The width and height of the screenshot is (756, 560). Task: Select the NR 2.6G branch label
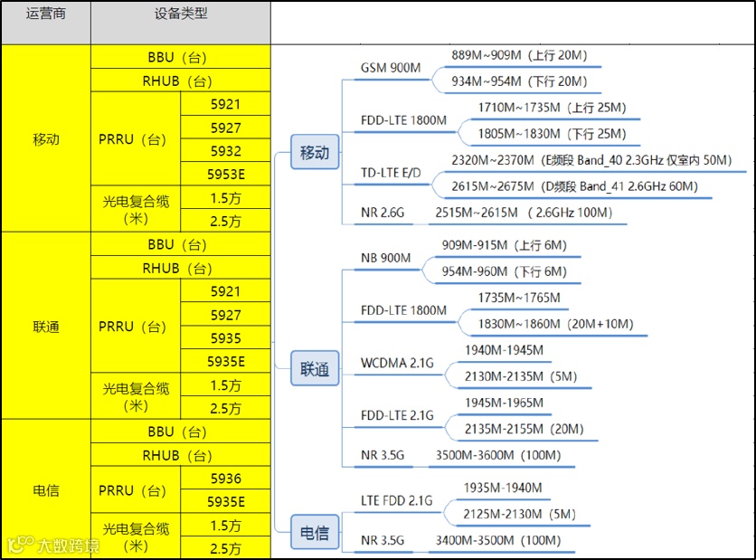383,213
